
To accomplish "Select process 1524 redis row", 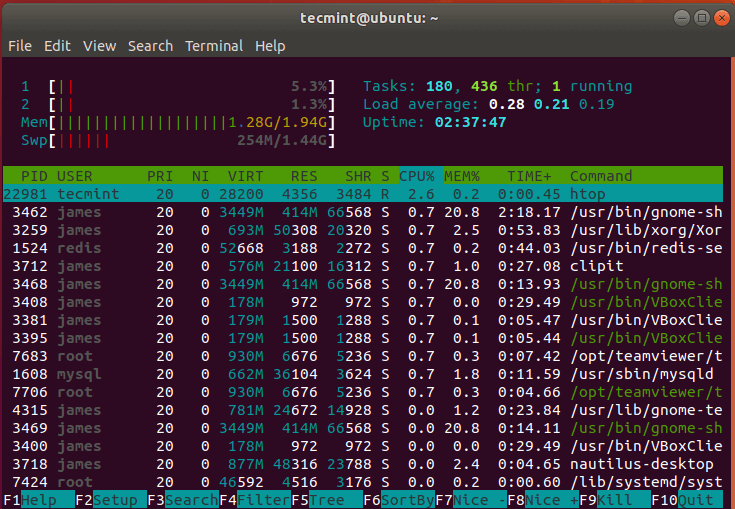I will [363, 248].
